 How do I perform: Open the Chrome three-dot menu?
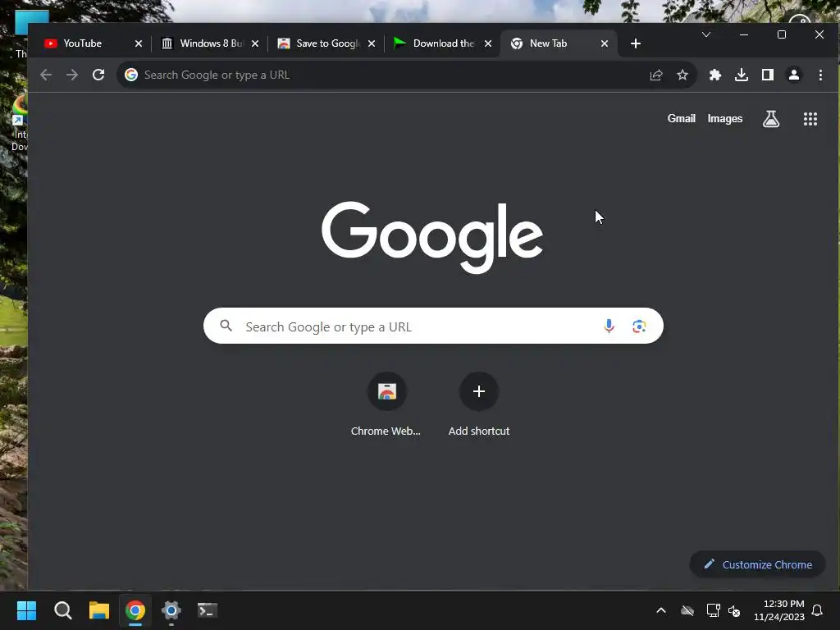(x=820, y=75)
